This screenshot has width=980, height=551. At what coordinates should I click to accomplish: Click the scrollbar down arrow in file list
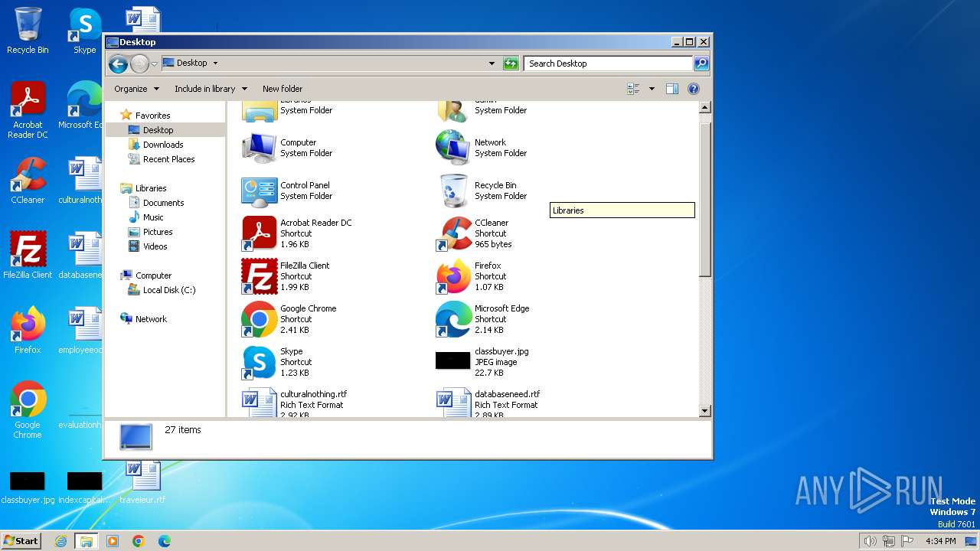705,411
